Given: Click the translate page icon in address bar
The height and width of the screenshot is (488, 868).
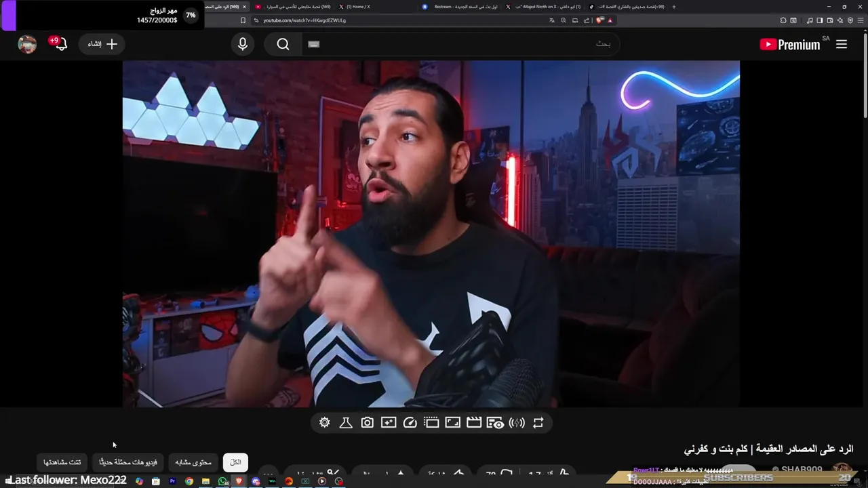Looking at the screenshot, I should (x=552, y=20).
